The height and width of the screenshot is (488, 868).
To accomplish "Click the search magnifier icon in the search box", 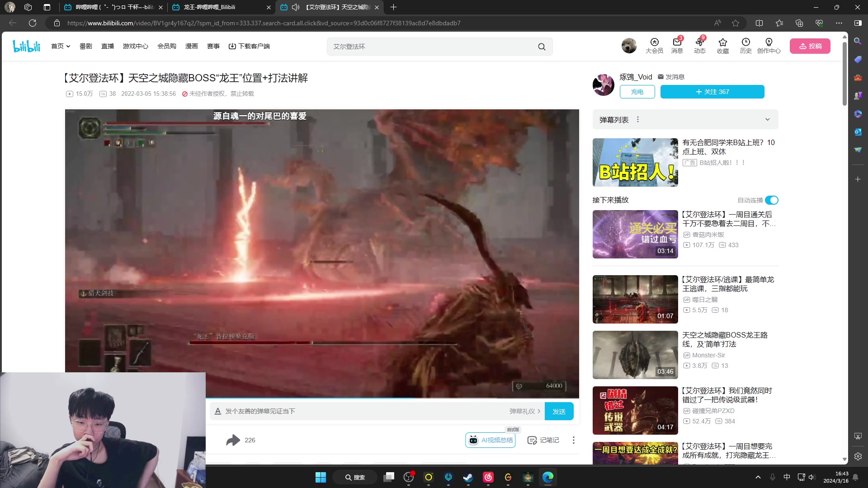I will [x=542, y=47].
